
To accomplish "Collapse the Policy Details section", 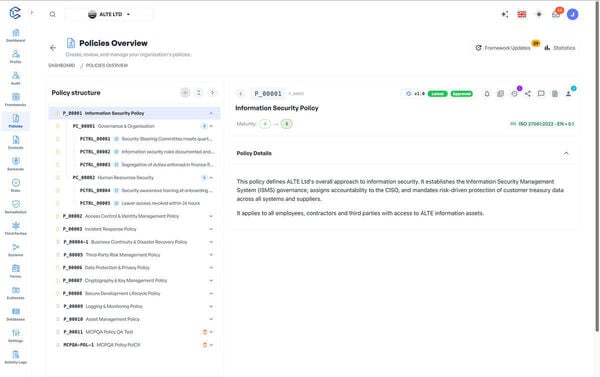I will click(566, 153).
